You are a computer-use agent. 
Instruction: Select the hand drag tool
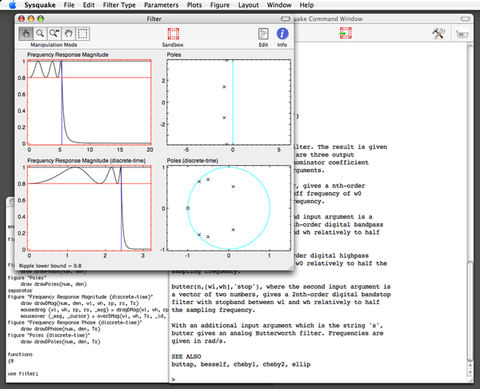point(68,34)
